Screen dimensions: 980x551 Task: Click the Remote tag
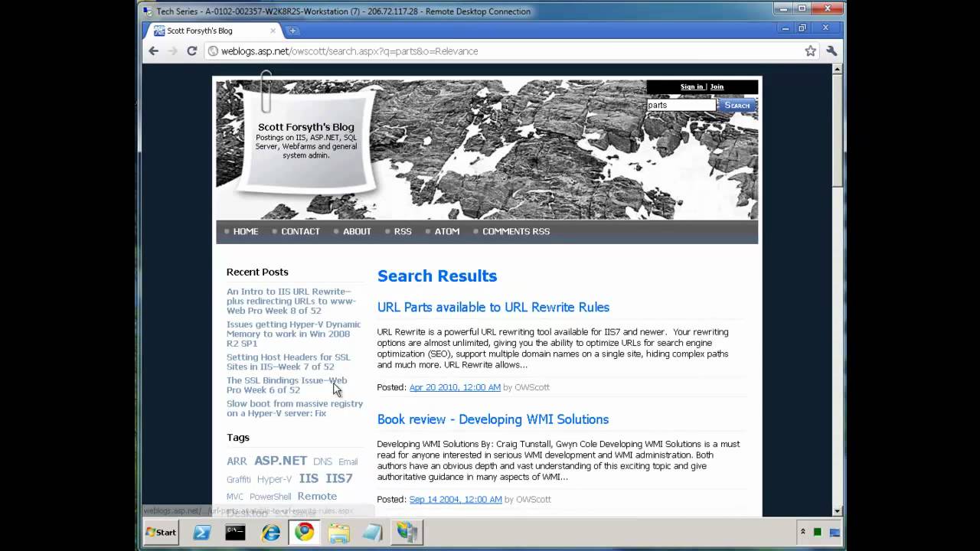[x=317, y=496]
